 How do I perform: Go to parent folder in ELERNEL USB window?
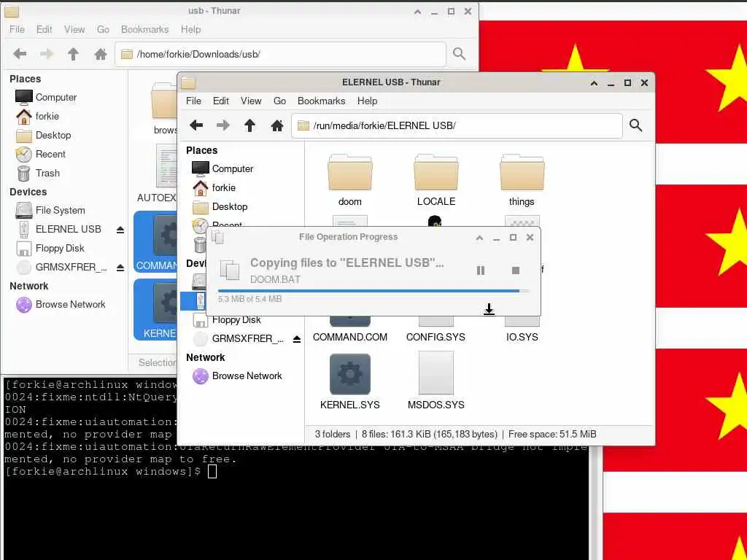249,125
